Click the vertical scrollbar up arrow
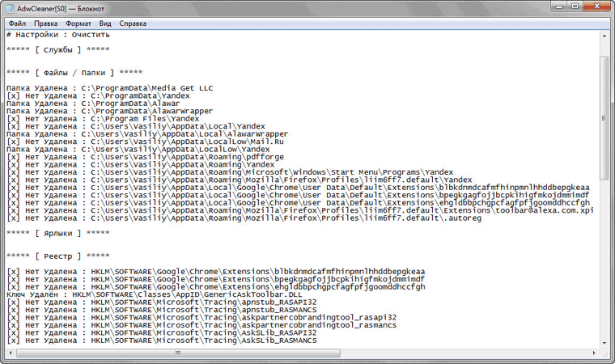The height and width of the screenshot is (364, 615). pyautogui.click(x=604, y=36)
